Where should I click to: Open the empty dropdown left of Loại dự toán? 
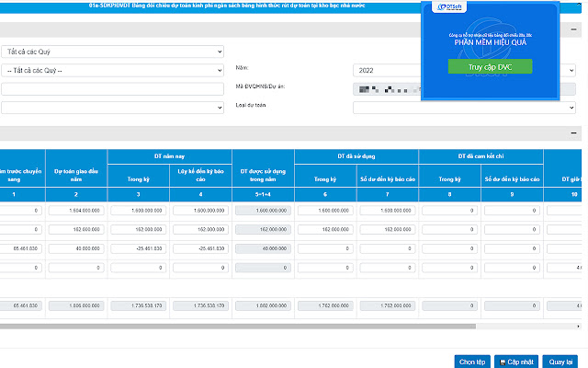(112, 108)
